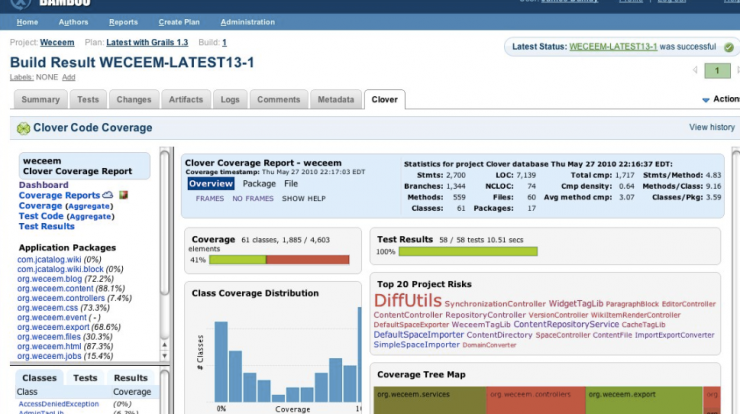Click org.weceem.services treemap block
Viewport: 740px width, 414px height.
430,400
